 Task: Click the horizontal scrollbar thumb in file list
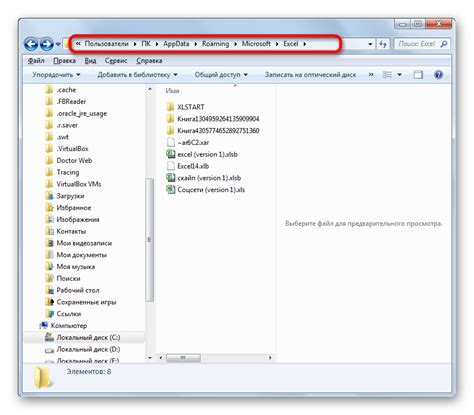point(183,358)
